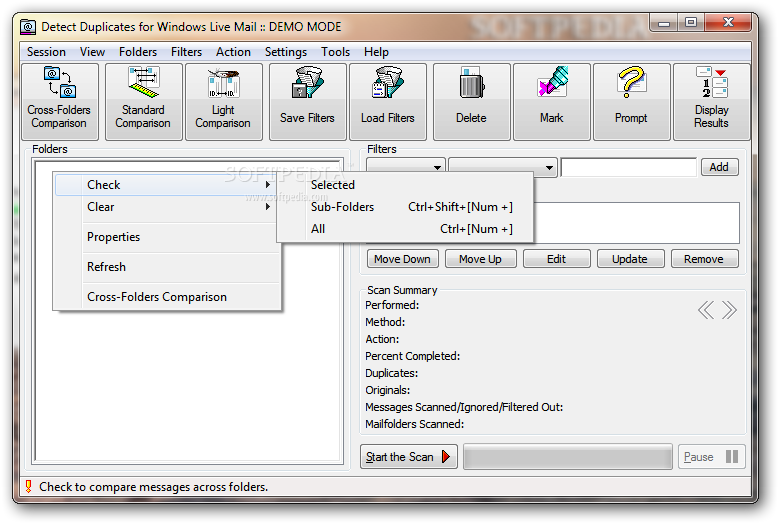Select the Selected submenu option

(405, 185)
